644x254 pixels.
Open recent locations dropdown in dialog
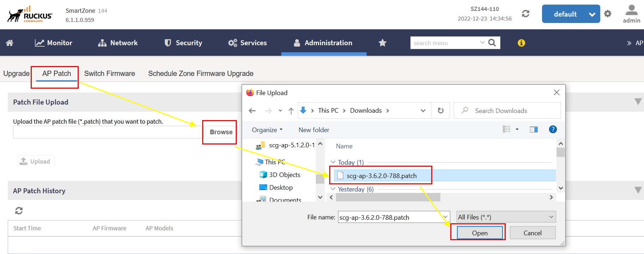280,111
